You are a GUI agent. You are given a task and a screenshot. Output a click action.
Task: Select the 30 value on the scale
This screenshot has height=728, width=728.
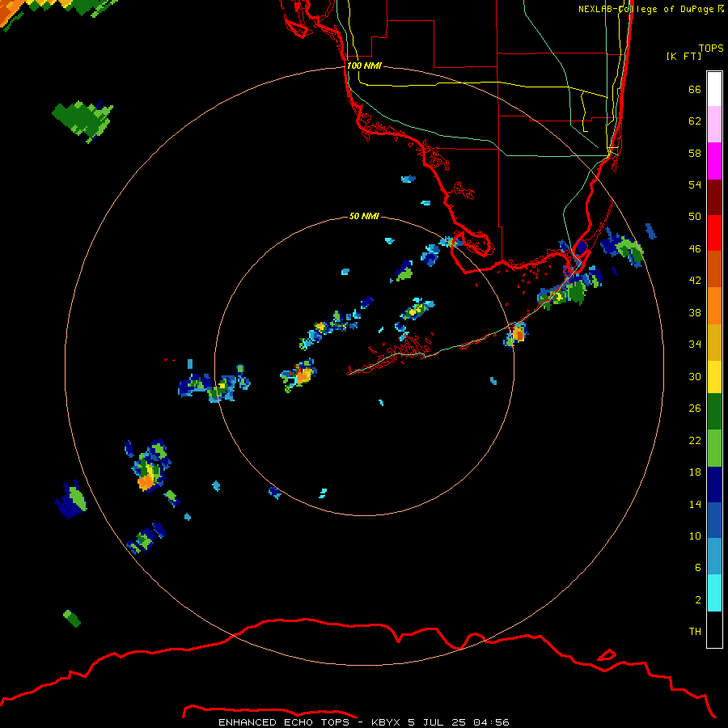click(x=695, y=376)
